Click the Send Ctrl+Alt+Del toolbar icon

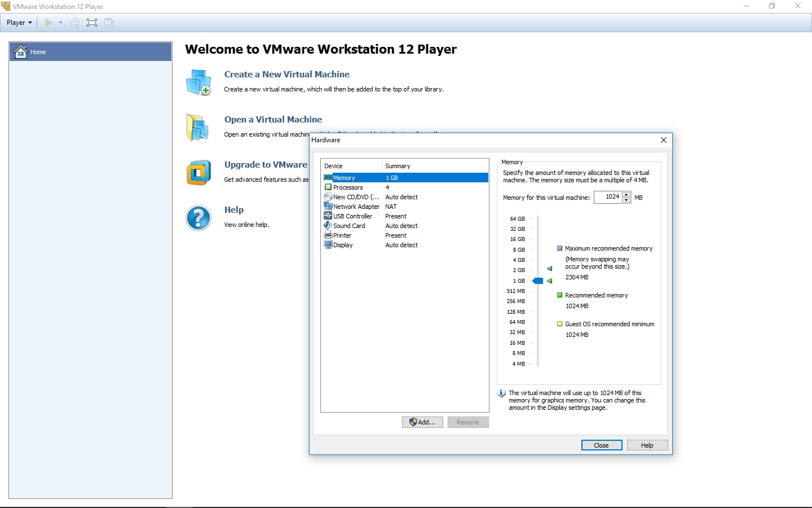(x=75, y=23)
